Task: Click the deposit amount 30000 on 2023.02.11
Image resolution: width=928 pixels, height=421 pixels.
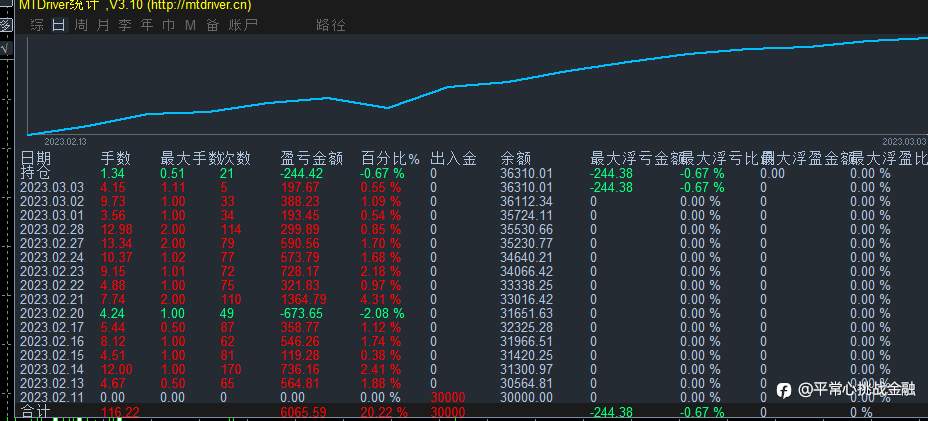Action: click(447, 397)
